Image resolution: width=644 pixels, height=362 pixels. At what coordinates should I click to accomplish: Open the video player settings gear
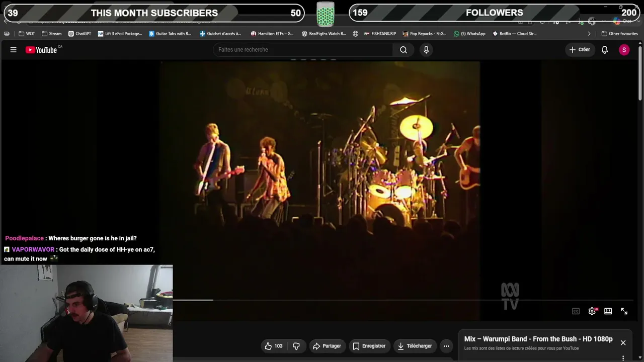point(592,311)
